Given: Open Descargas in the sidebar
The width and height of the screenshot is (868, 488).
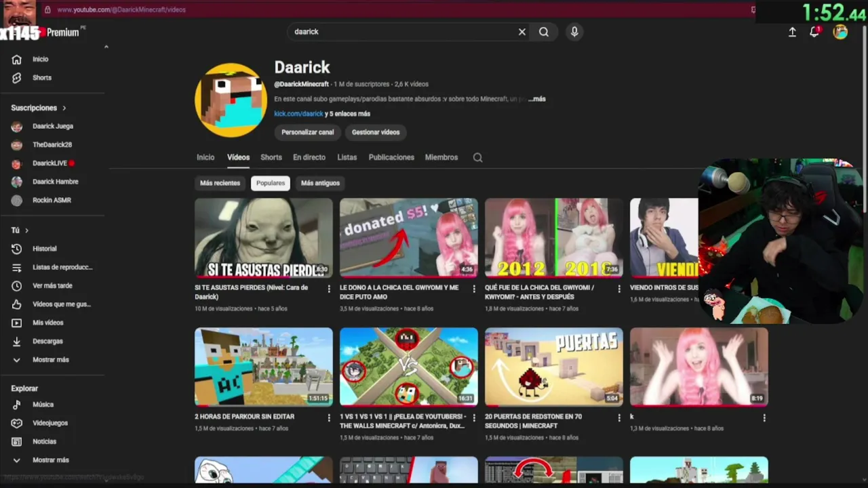Looking at the screenshot, I should click(47, 341).
